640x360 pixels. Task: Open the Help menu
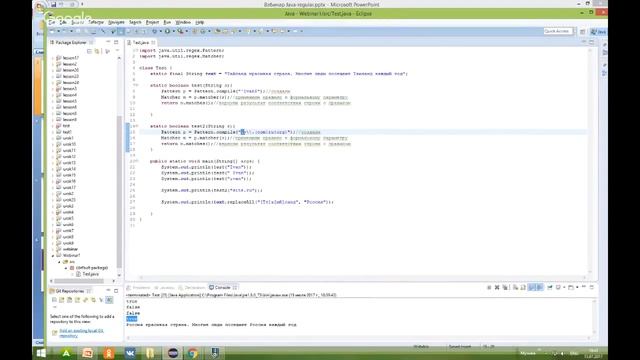pyautogui.click(x=199, y=22)
